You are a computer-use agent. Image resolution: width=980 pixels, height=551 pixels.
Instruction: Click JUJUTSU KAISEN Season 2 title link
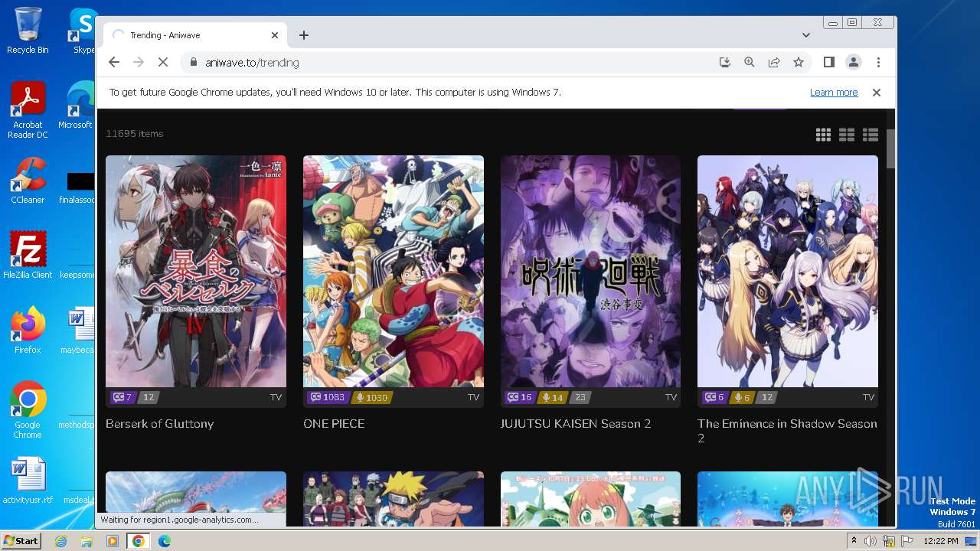[576, 423]
